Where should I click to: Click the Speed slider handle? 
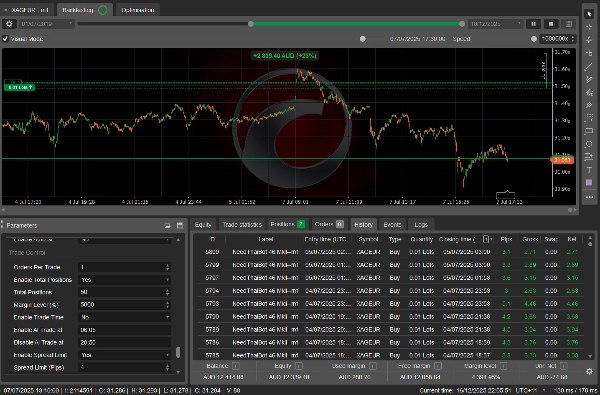[533, 39]
